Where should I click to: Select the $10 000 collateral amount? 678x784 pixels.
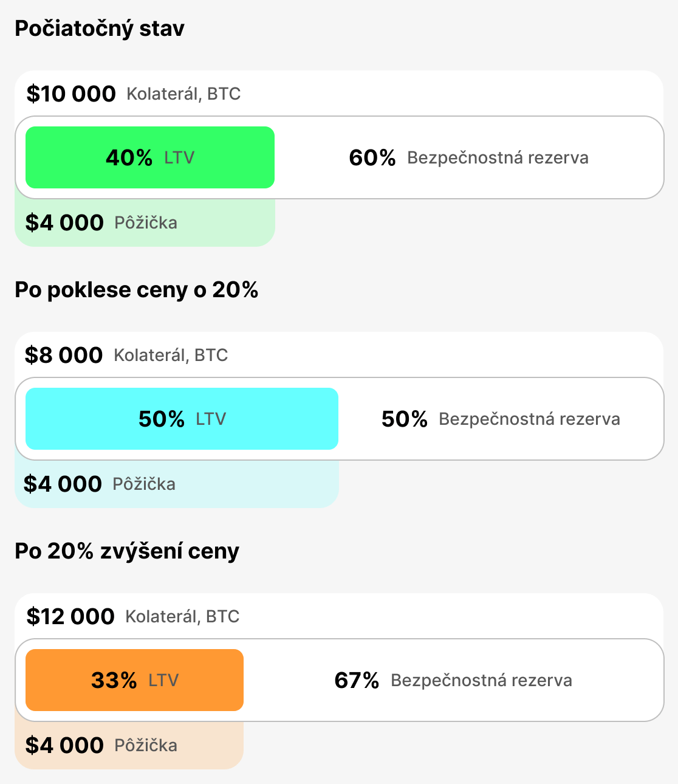(x=71, y=94)
